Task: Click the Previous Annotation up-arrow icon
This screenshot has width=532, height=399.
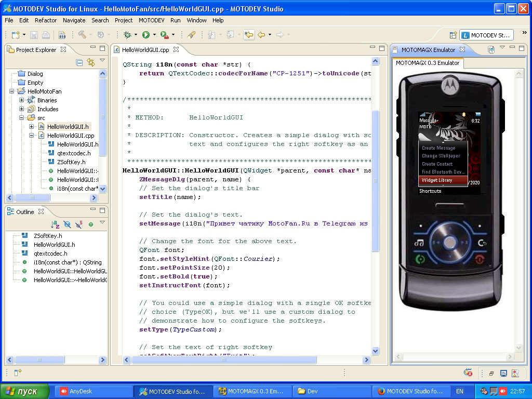Action: pos(230,35)
